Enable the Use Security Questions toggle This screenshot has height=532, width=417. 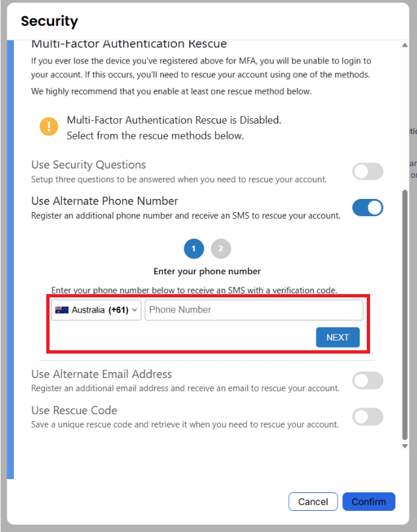click(x=368, y=171)
